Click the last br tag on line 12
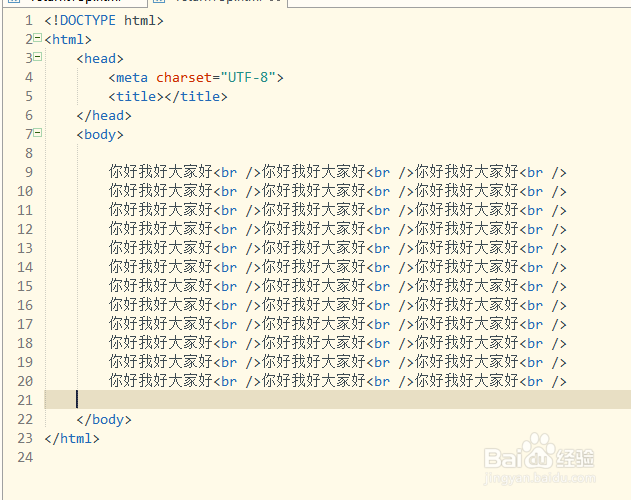Image resolution: width=631 pixels, height=500 pixels. (x=543, y=229)
